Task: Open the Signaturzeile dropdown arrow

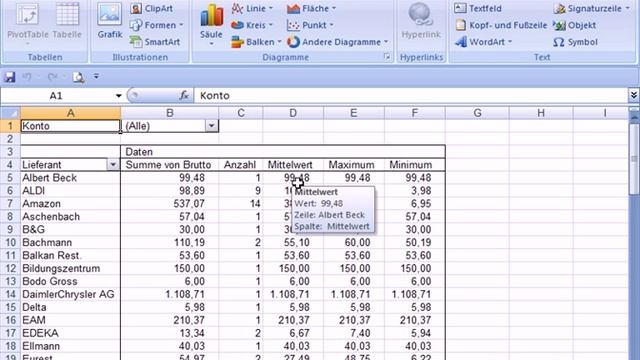Action: click(627, 8)
